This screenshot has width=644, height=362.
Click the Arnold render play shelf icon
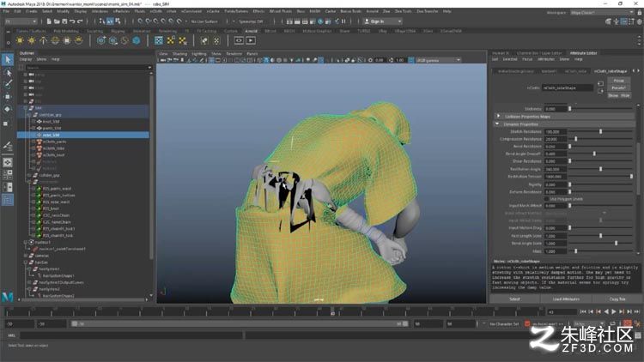[x=251, y=40]
